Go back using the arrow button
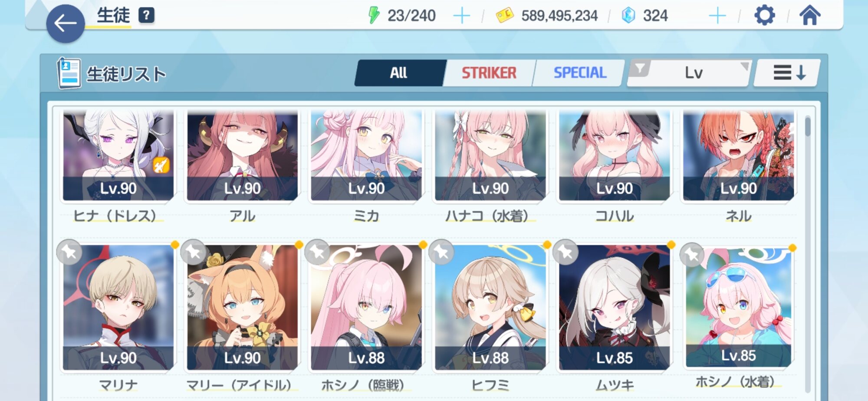This screenshot has width=868, height=401. point(66,23)
